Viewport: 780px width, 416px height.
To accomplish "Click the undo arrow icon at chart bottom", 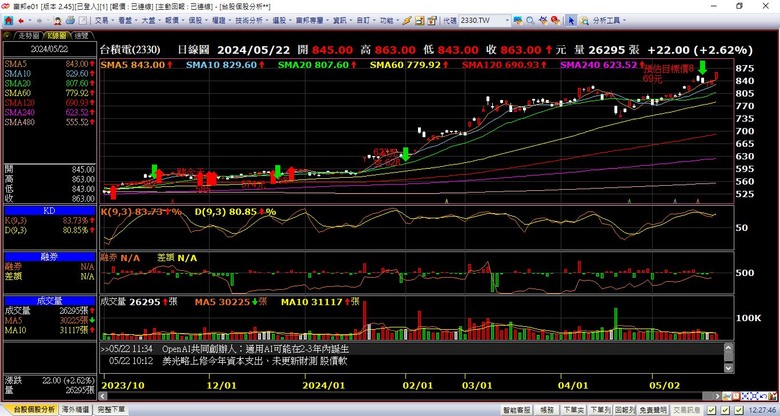I will pos(764,396).
